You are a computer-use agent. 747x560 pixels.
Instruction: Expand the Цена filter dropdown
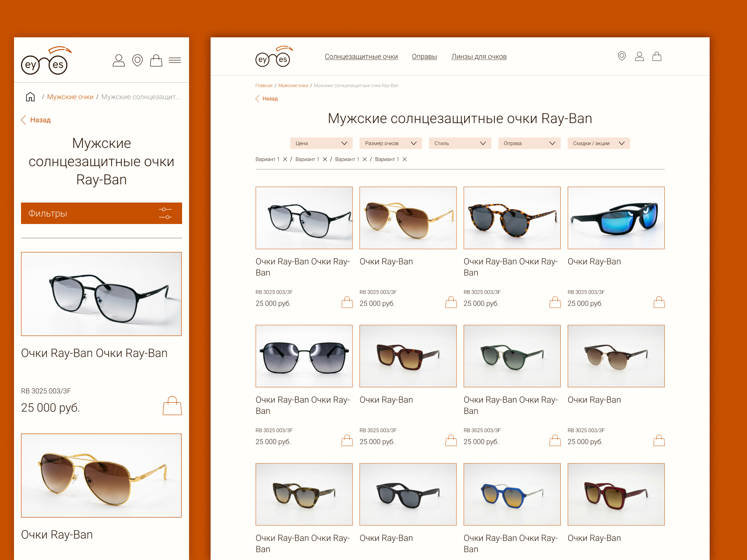[x=321, y=143]
